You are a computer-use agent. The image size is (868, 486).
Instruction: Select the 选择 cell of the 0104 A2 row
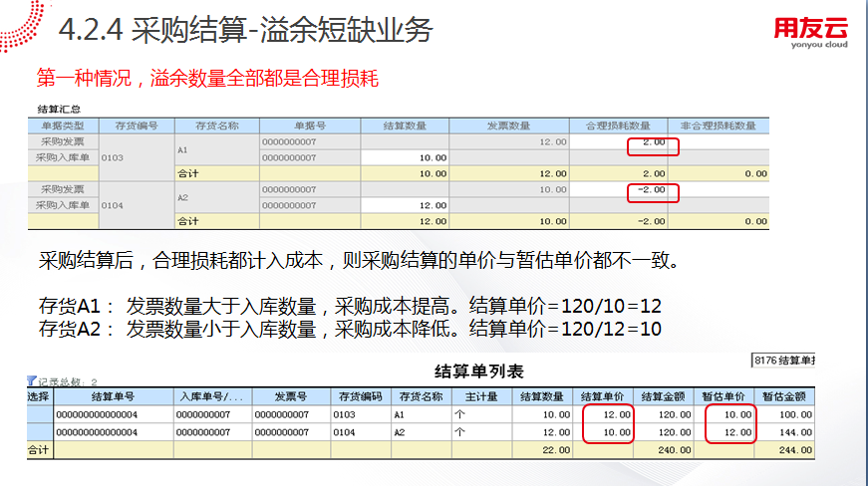40,432
